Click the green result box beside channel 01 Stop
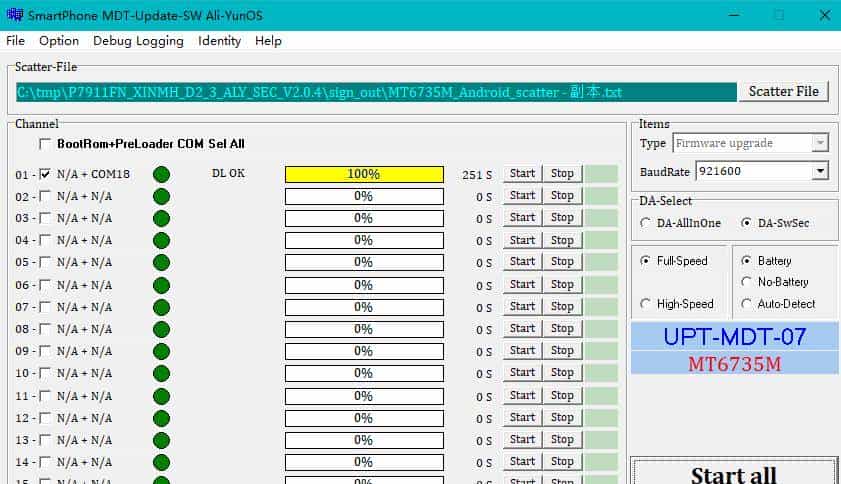The height and width of the screenshot is (484, 841). click(601, 174)
